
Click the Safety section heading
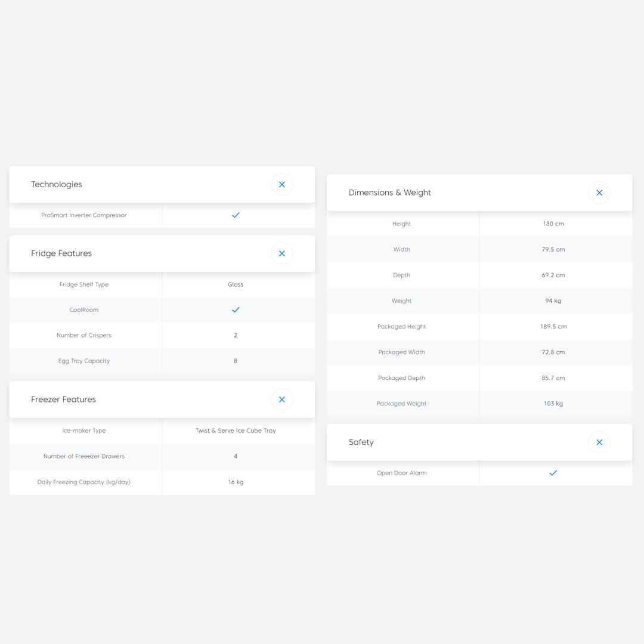(x=361, y=442)
